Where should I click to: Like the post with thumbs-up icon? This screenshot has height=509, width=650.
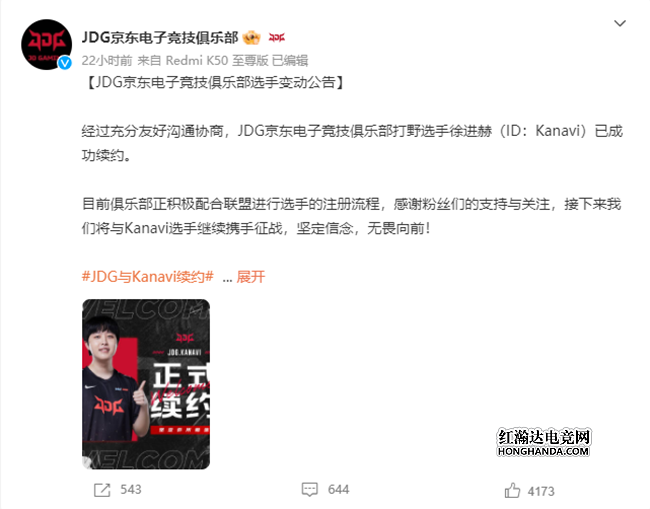512,490
